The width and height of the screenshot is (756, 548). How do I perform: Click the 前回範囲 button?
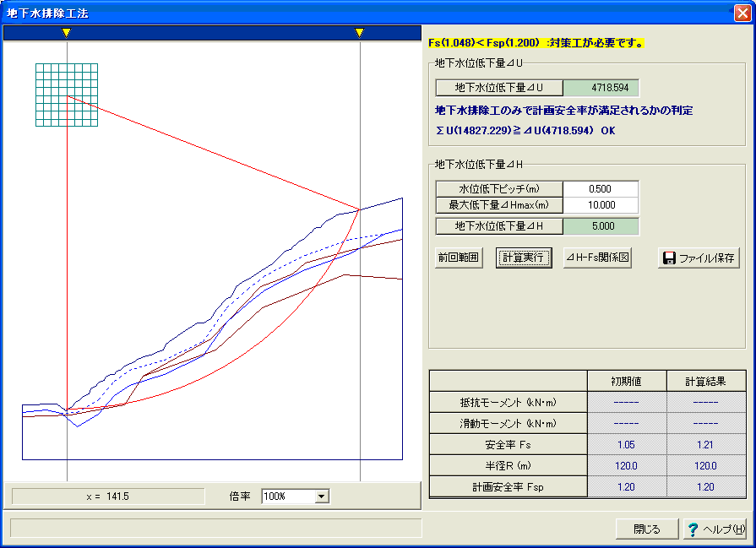point(458,258)
